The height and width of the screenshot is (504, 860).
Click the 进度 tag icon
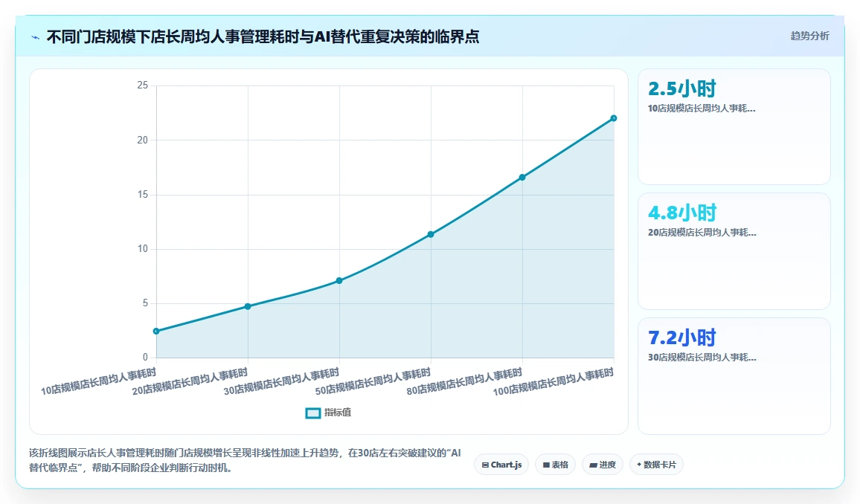(x=593, y=465)
